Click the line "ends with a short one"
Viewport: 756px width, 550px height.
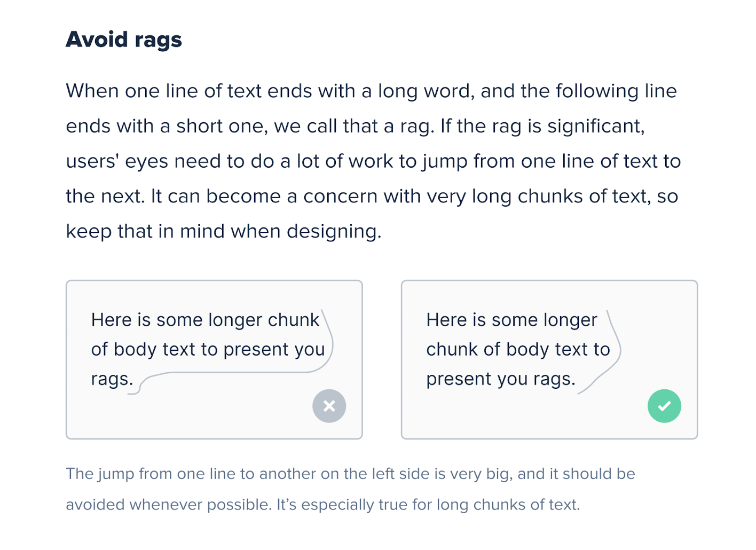[x=355, y=126]
